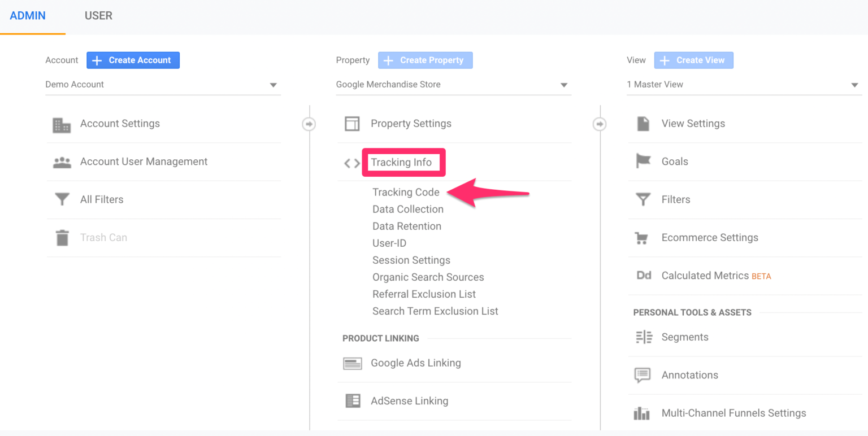The image size is (868, 436).
Task: Open Segments via its sliders icon
Action: click(643, 337)
